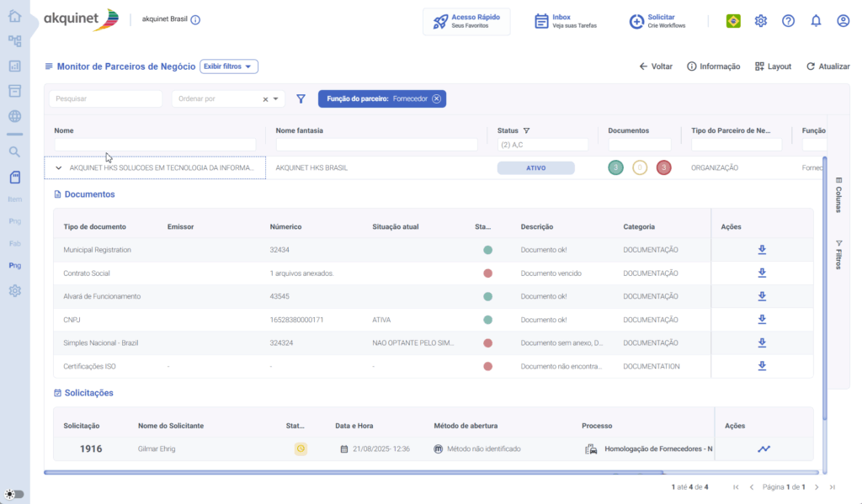Click the Nome fantasia filter field
This screenshot has height=504, width=862.
(376, 145)
